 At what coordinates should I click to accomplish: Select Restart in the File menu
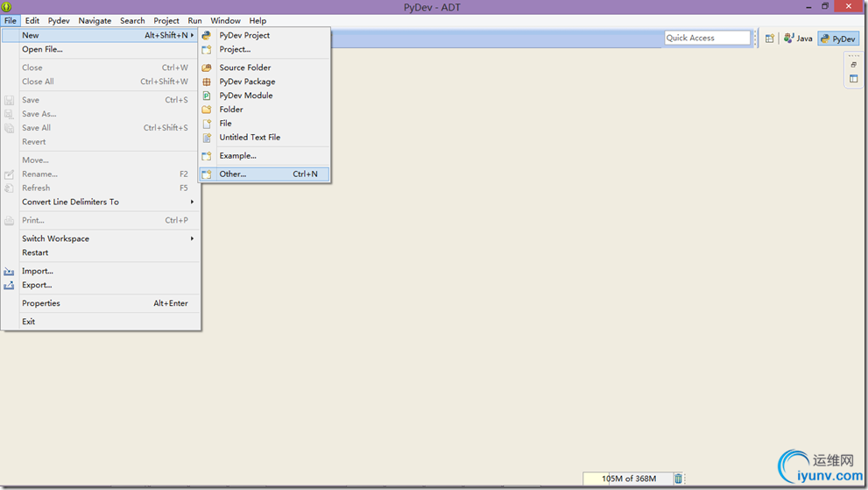[x=100, y=252]
